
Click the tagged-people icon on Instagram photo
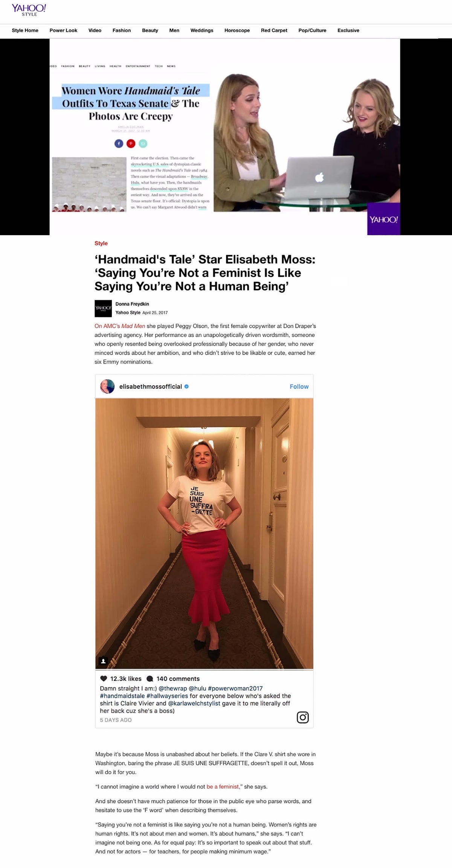click(103, 661)
